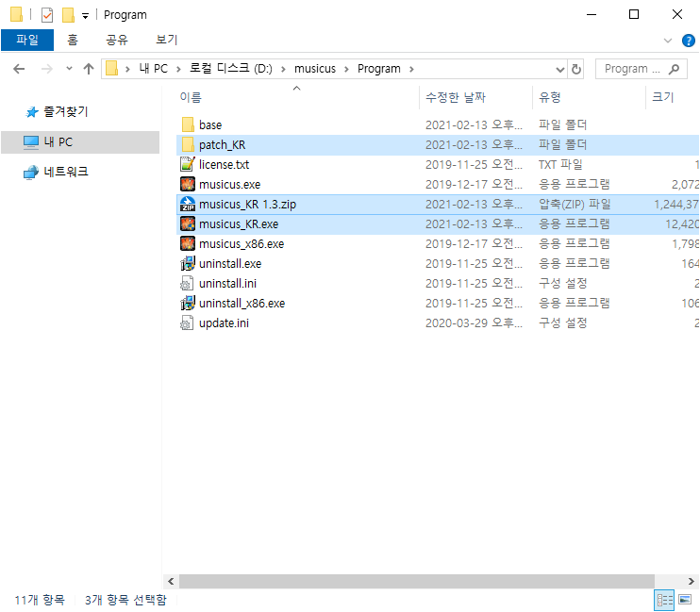The image size is (700, 612).
Task: Refresh the current folder view
Action: pyautogui.click(x=575, y=69)
